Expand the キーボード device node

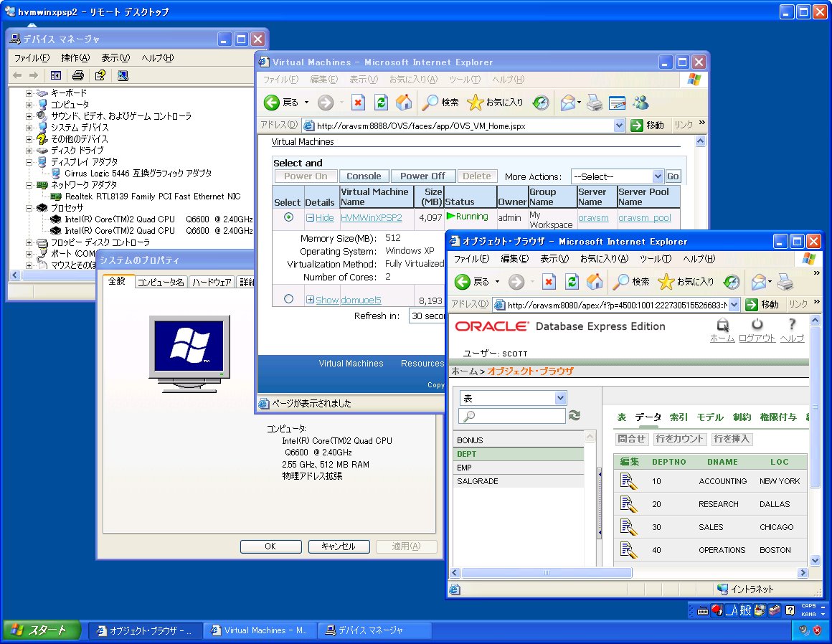tap(29, 93)
